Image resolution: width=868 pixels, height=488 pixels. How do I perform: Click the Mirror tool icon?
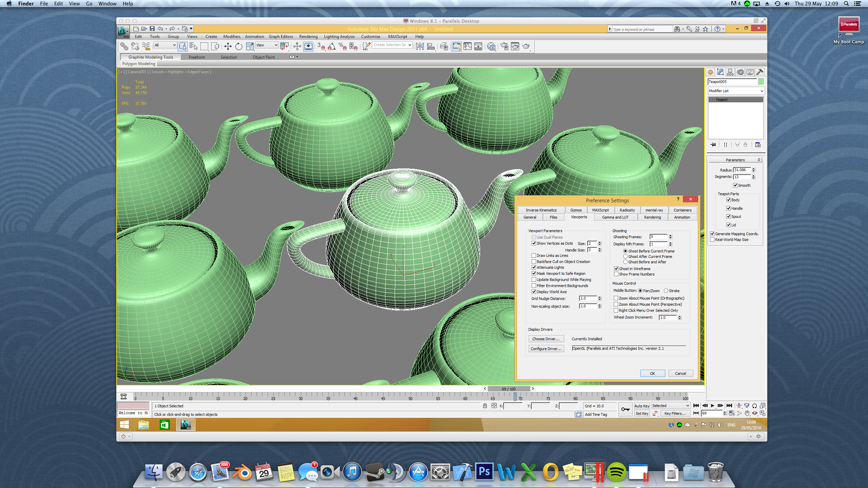pyautogui.click(x=420, y=46)
